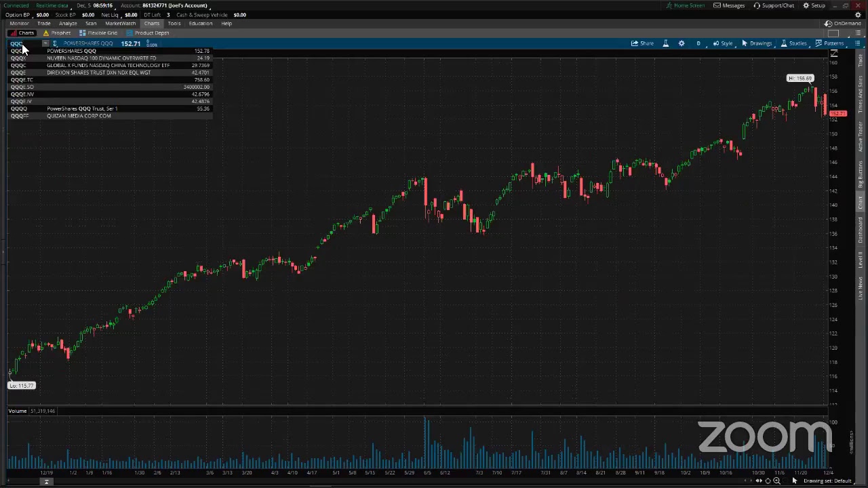Open the D timeframe dropdown

point(698,43)
